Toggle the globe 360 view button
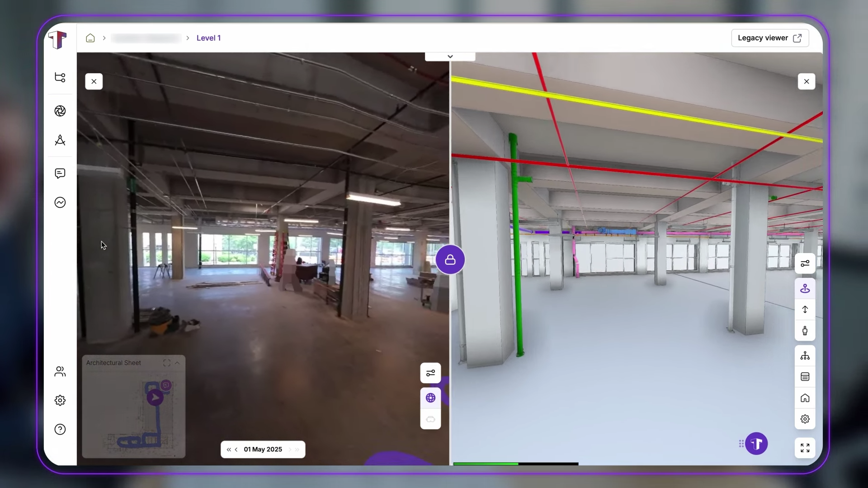 [430, 398]
